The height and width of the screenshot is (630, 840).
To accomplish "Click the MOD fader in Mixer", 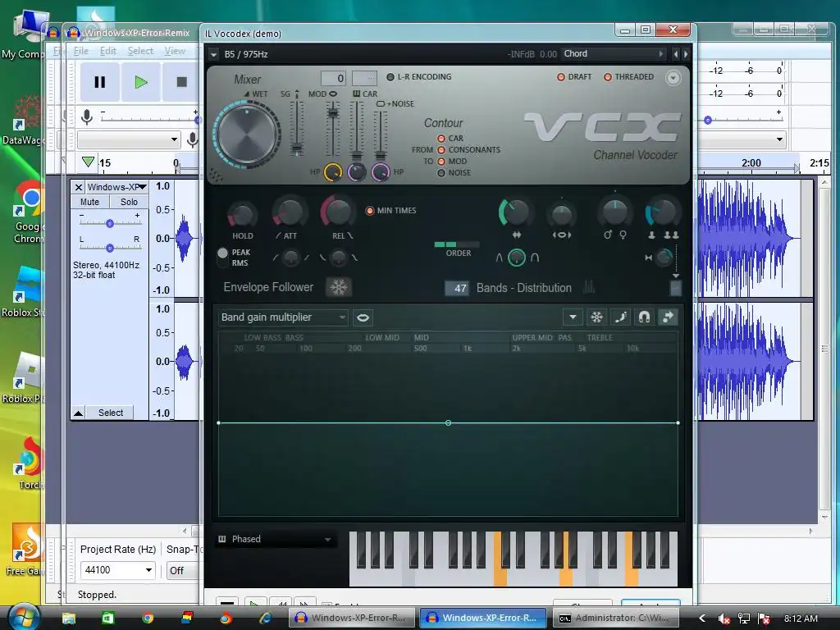I will 333,112.
